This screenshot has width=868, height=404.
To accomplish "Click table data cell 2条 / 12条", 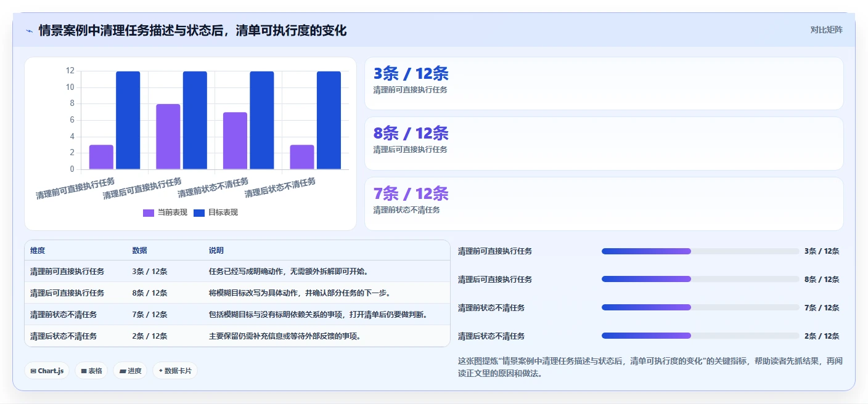I will tap(150, 336).
